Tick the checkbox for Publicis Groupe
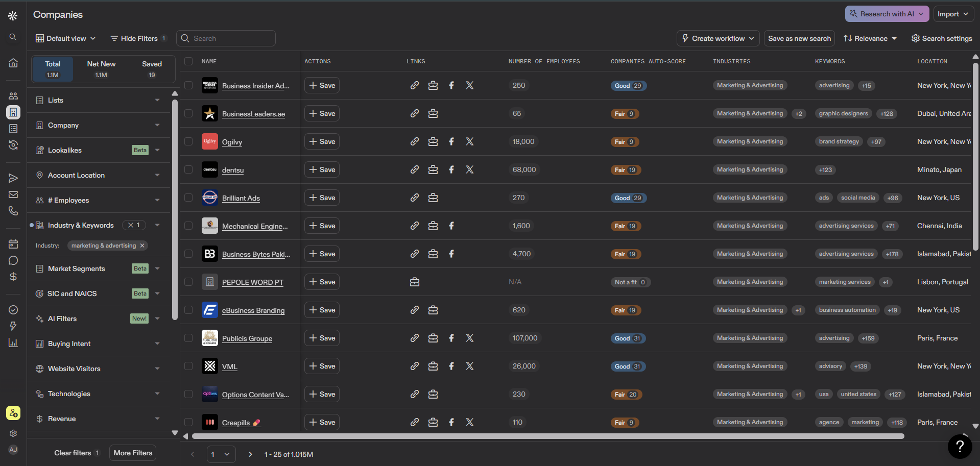This screenshot has width=980, height=466. pyautogui.click(x=188, y=338)
